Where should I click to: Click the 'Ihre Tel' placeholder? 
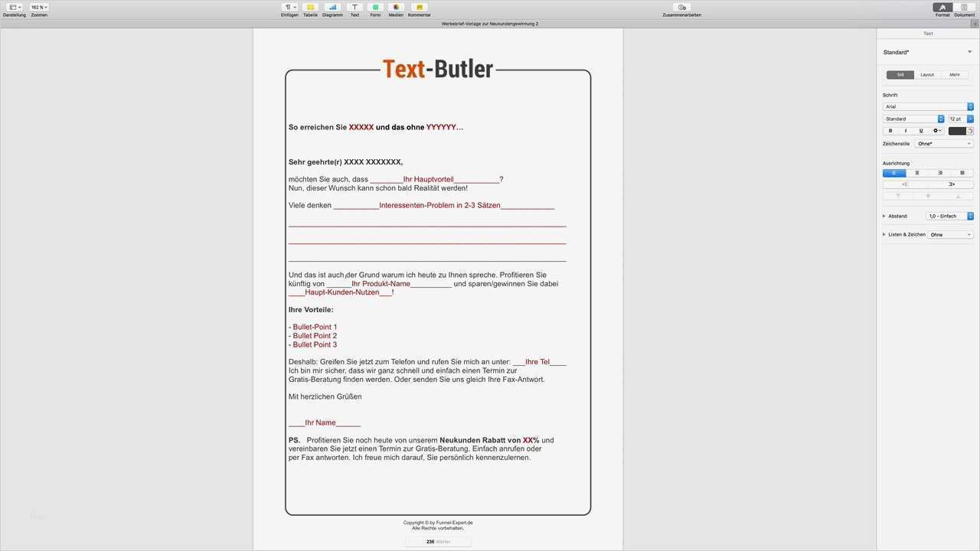click(x=537, y=362)
